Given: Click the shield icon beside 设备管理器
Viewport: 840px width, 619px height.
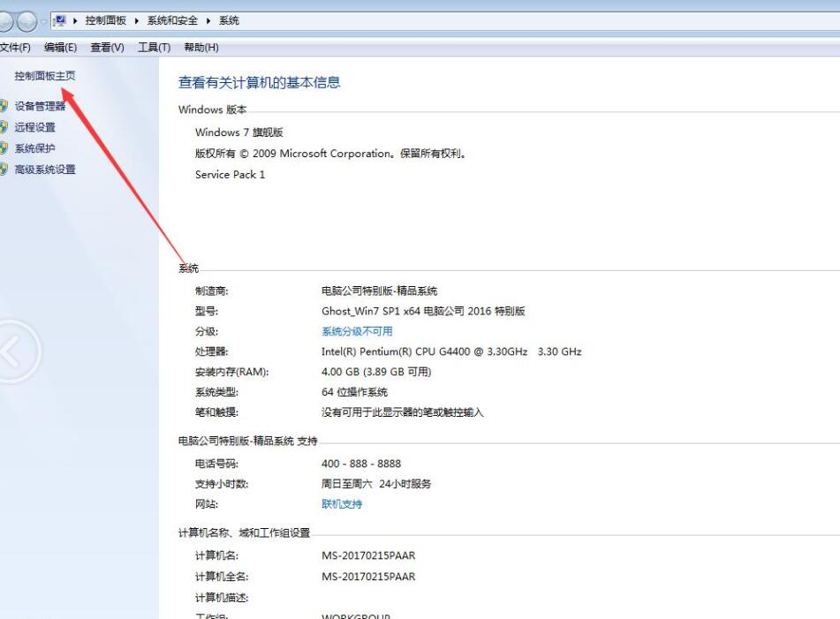Looking at the screenshot, I should [4, 106].
